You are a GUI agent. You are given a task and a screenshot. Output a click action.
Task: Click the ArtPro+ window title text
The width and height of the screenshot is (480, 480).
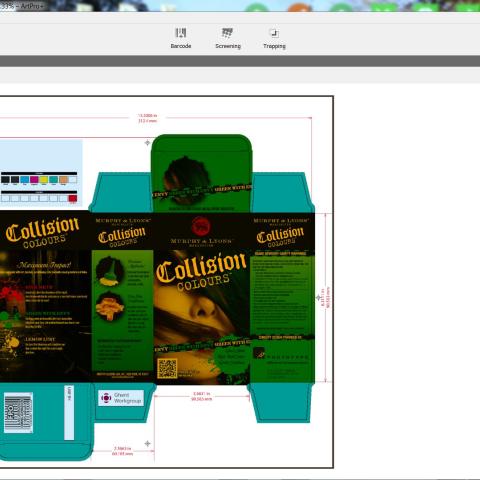coord(33,6)
